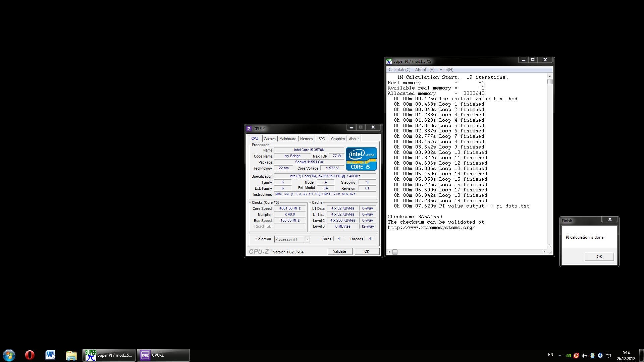Viewport: 644px width, 362px height.
Task: Open Microsoft Word from the taskbar
Action: tap(50, 355)
